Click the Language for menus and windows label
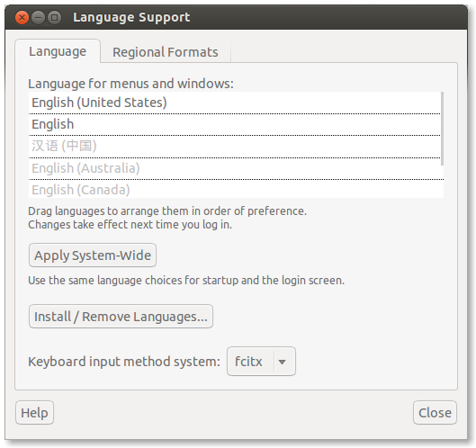 pyautogui.click(x=130, y=84)
